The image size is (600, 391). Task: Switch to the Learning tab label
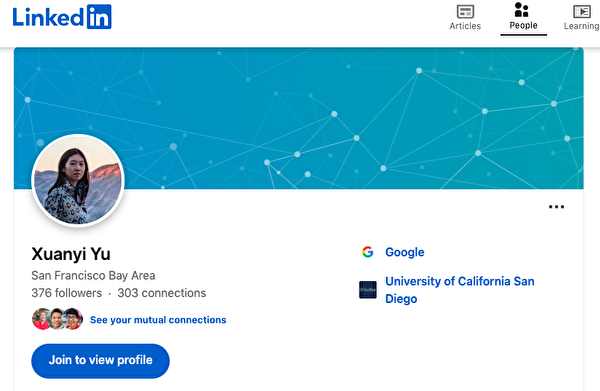pyautogui.click(x=582, y=26)
